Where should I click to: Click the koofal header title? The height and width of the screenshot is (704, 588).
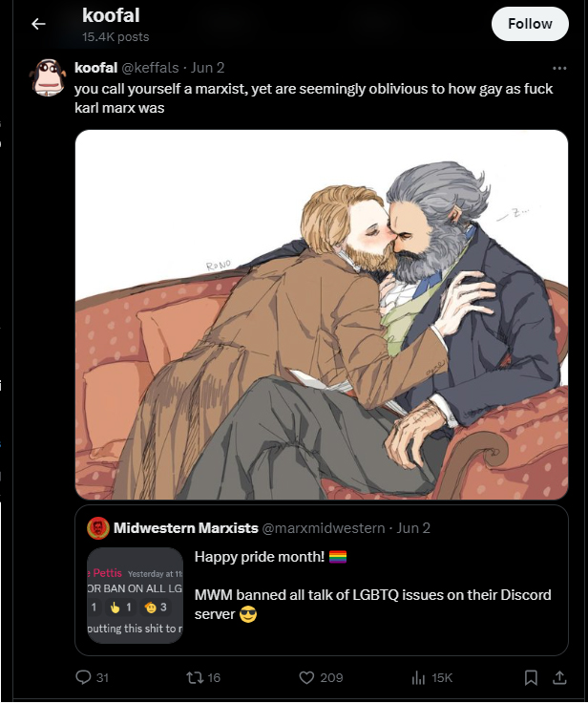(111, 15)
